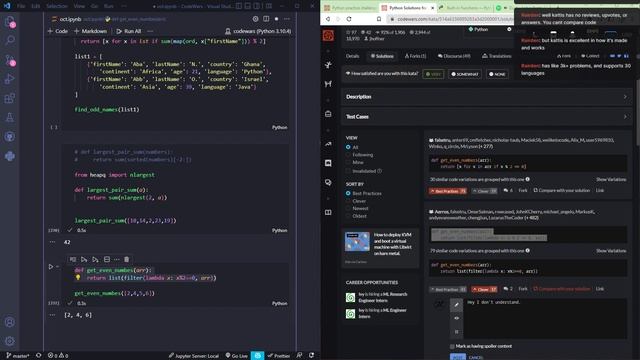This screenshot has height=360, width=640.
Task: Switch to the Solutions tab
Action: (382, 56)
